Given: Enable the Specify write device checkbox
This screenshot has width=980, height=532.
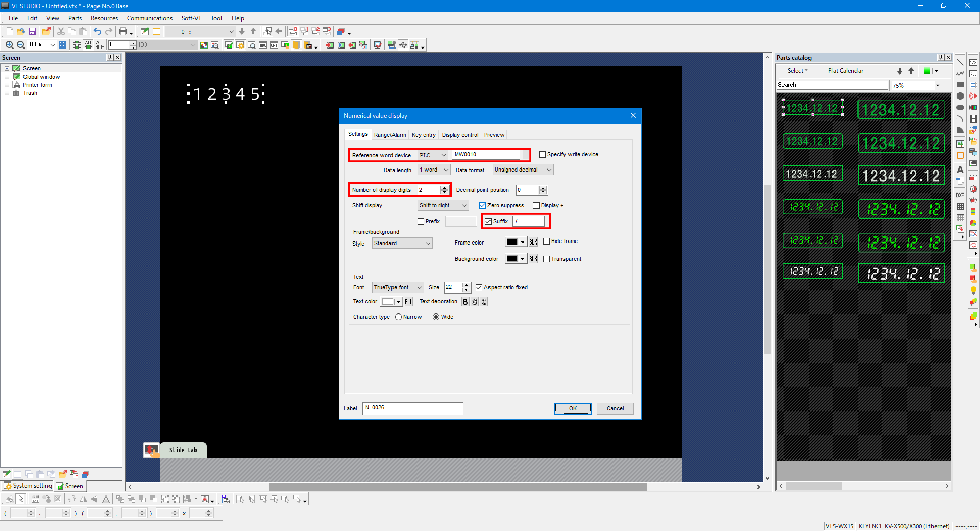Looking at the screenshot, I should [543, 155].
